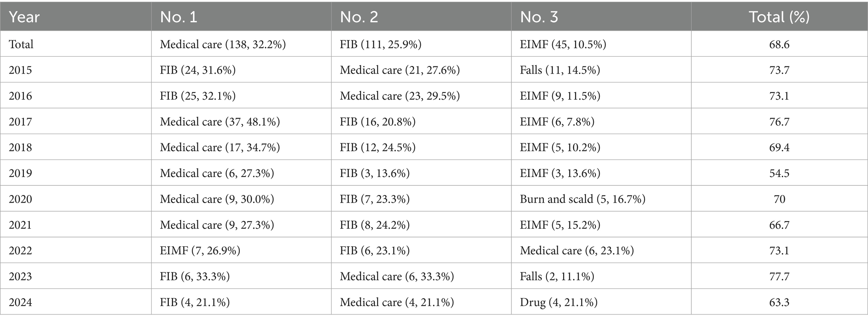
Task: Click the No. 3 column header
Action: [539, 17]
